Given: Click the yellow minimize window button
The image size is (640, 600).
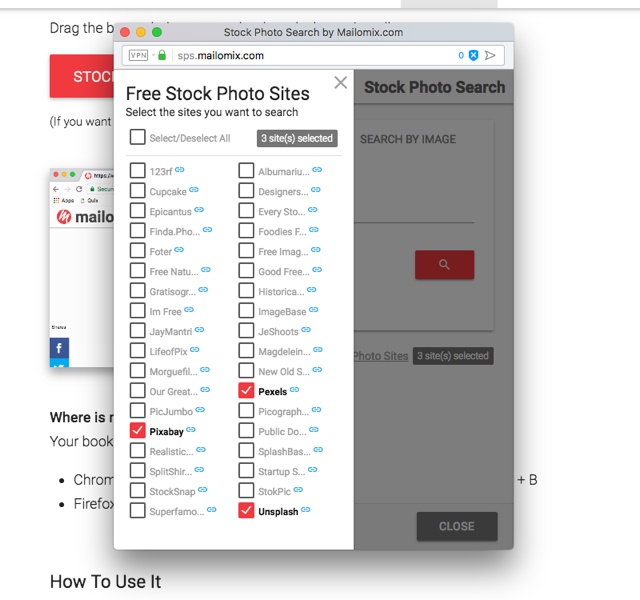Looking at the screenshot, I should point(141,32).
